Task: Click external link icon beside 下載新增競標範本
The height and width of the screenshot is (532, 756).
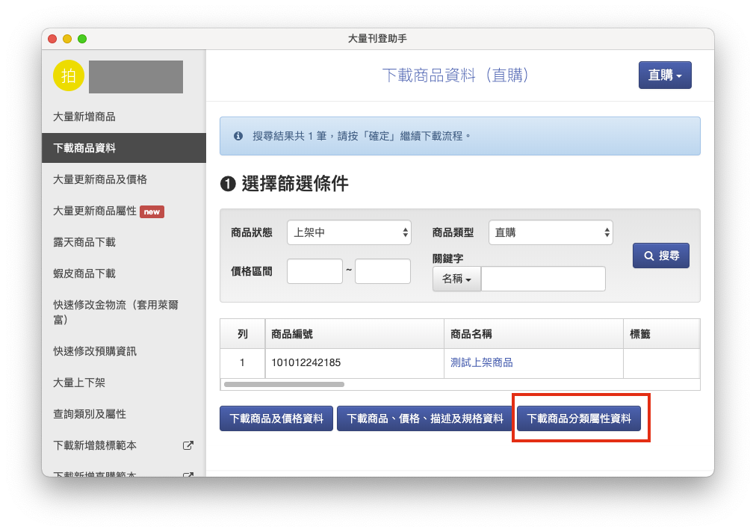Action: pos(188,445)
